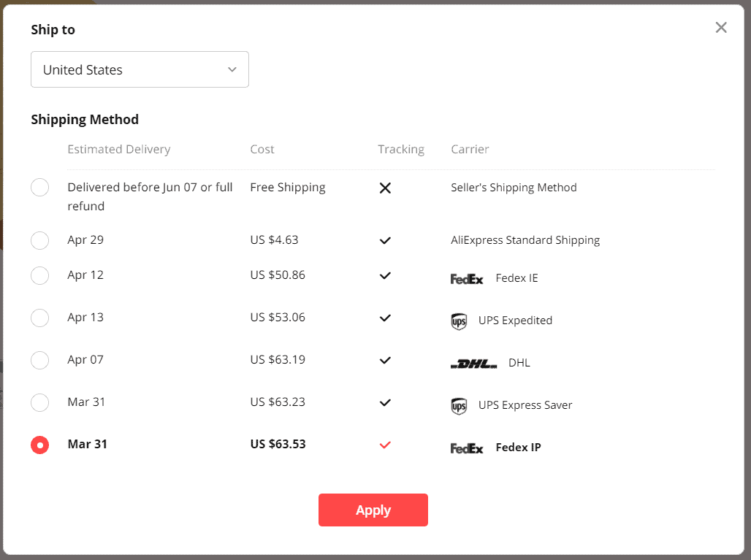Screen dimensions: 751x560
Task: Click the tracking checkmark for AliExpress Standard Shipping
Action: tap(385, 240)
